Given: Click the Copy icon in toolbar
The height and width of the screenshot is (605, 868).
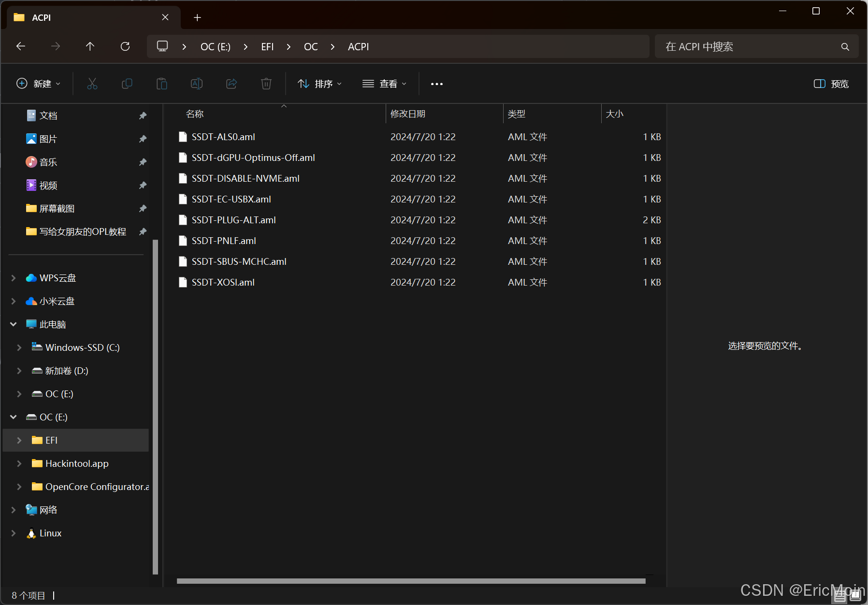Looking at the screenshot, I should pyautogui.click(x=127, y=84).
